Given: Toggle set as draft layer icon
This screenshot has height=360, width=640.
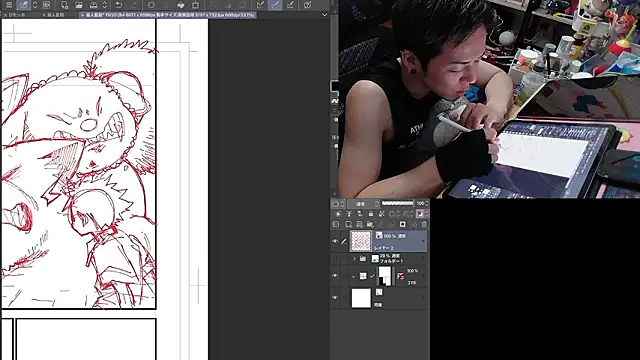Looking at the screenshot, I should tap(360, 214).
